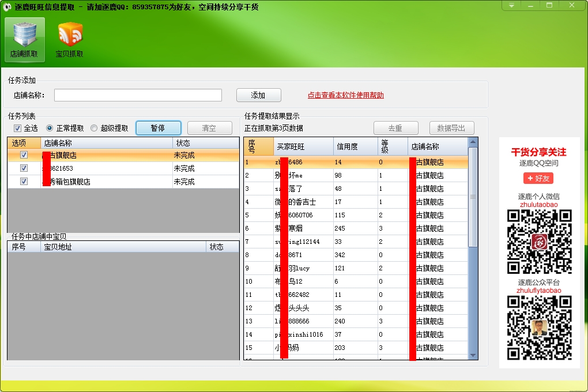This screenshot has width=588, height=392.
Task: Click the 状态 column header in task list
Action: click(x=205, y=143)
